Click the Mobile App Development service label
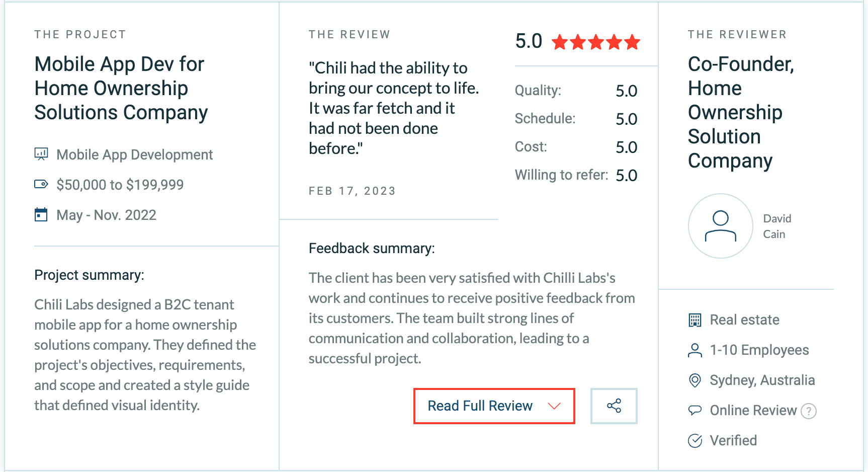This screenshot has width=868, height=472. click(x=134, y=154)
